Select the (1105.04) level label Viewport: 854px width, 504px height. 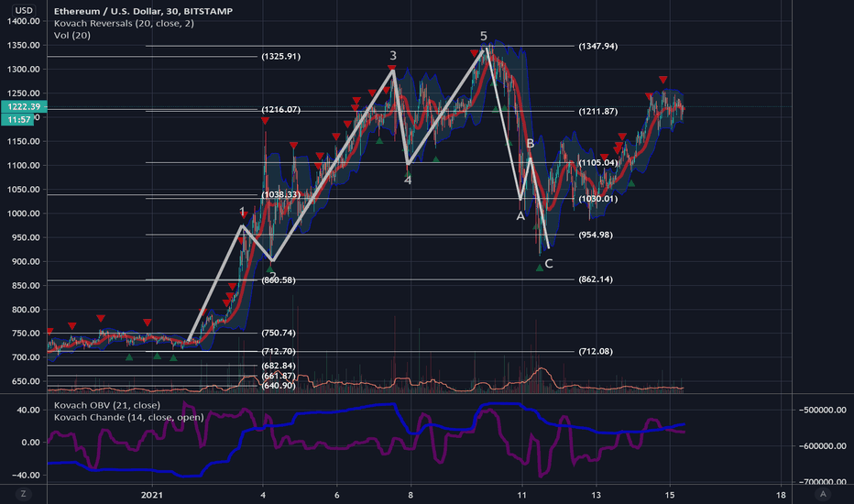click(598, 162)
